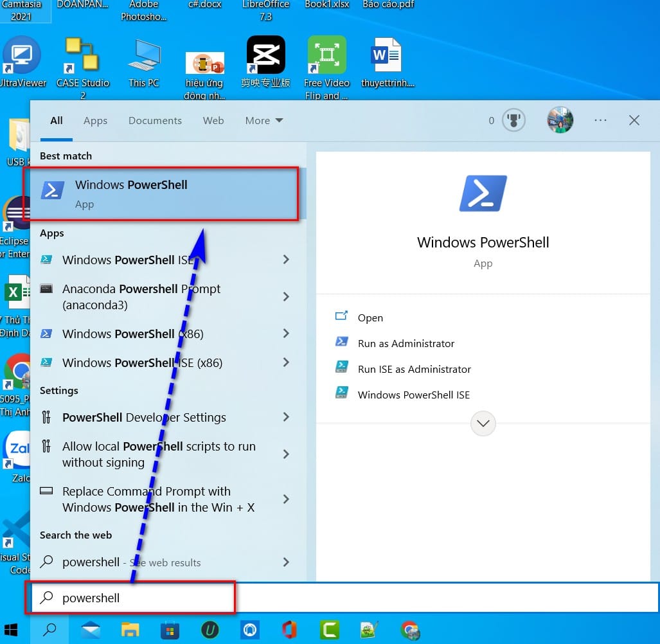Expand Replace Command Prompt arrow

(x=286, y=499)
